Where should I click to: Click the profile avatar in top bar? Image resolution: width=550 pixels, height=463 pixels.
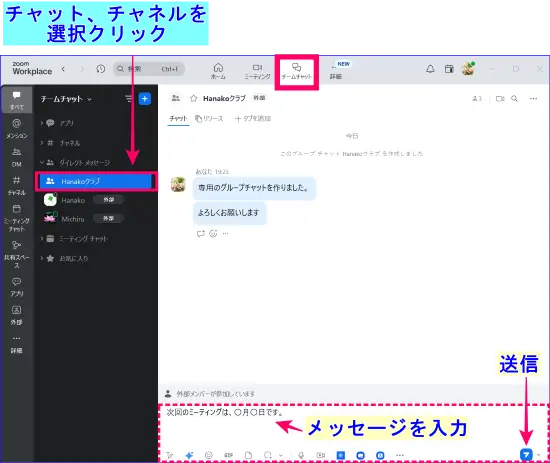(468, 69)
